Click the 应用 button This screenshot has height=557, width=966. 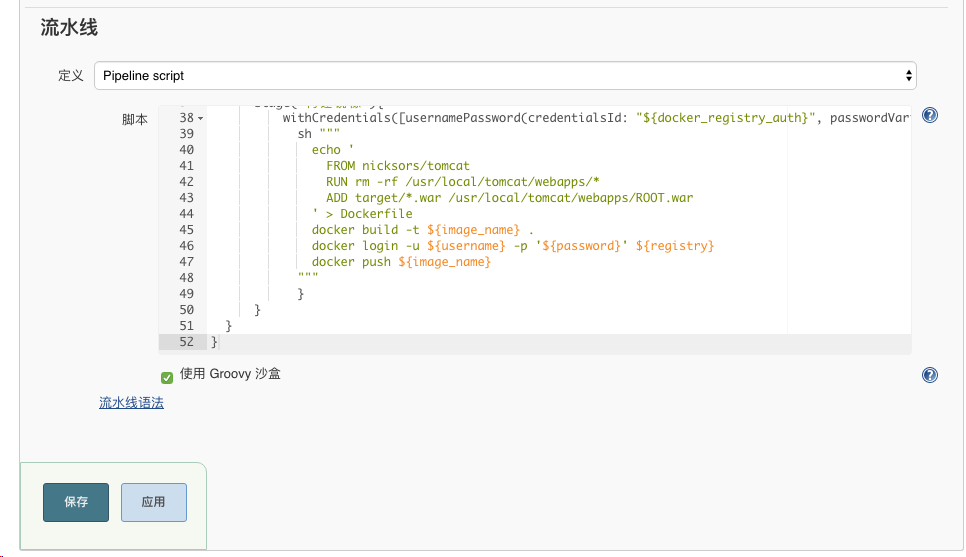point(153,502)
